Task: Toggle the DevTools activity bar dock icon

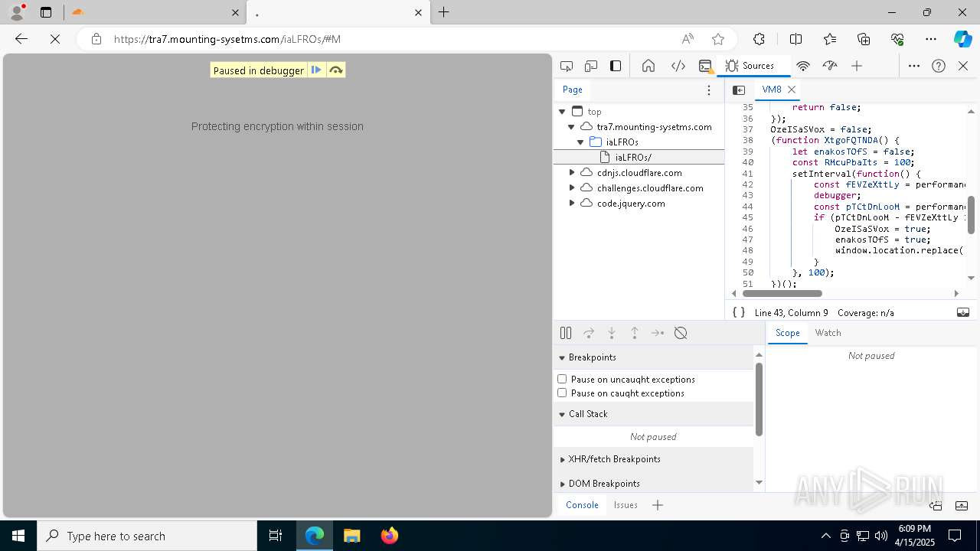Action: click(616, 66)
